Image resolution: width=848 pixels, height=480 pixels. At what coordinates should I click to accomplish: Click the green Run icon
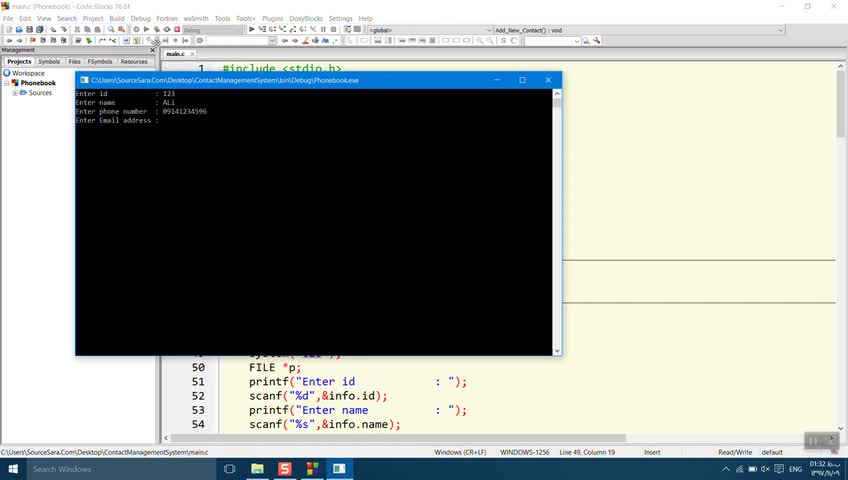pos(147,29)
